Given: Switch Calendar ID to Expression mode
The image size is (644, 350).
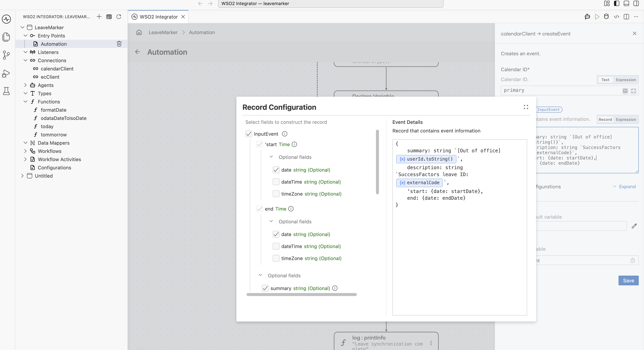Looking at the screenshot, I should click(x=626, y=80).
